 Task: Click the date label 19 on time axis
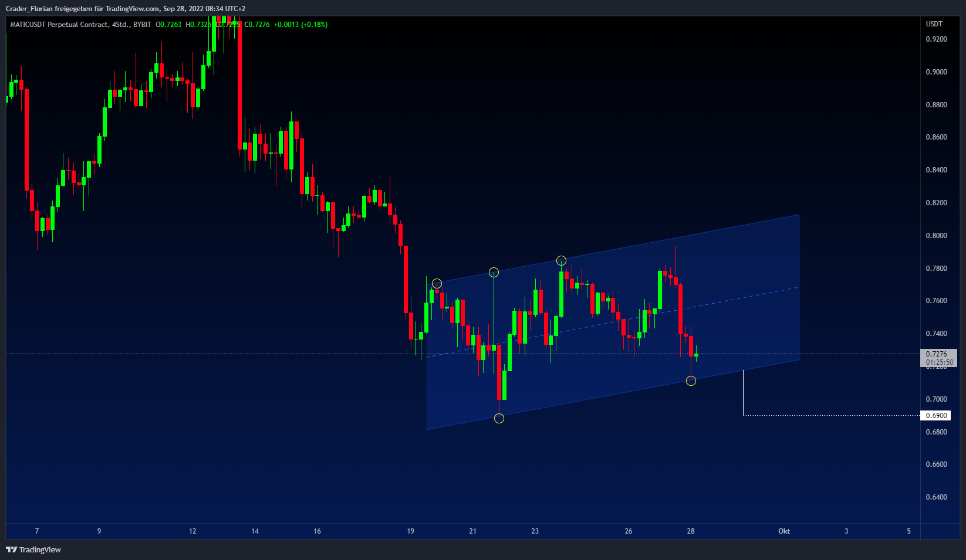(x=410, y=531)
